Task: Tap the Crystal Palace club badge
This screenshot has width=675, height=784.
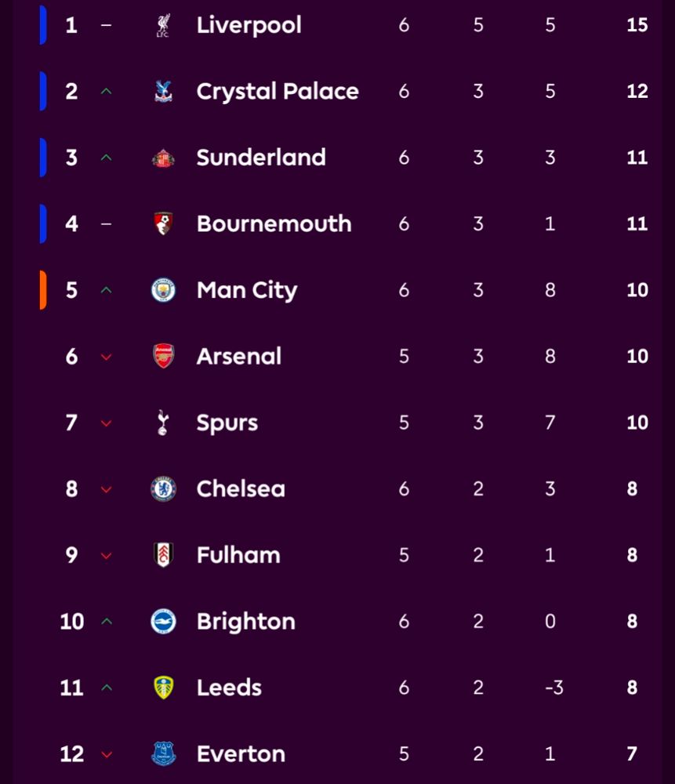Action: [x=163, y=92]
